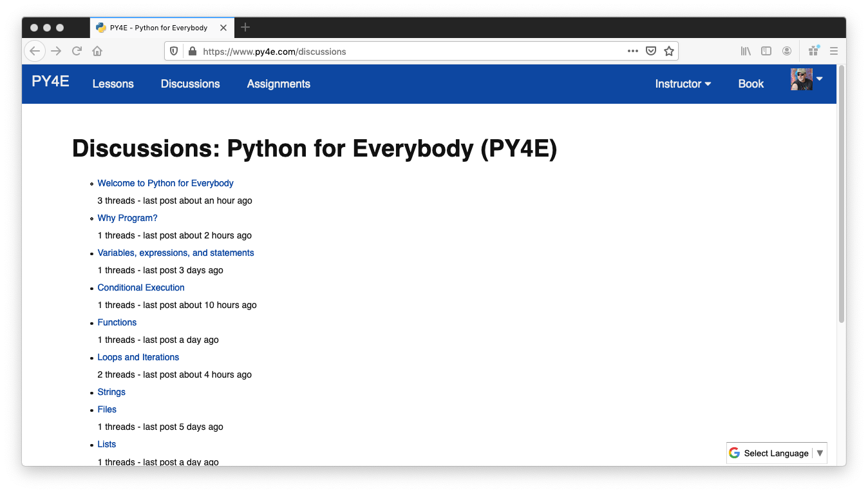Open a new browser tab with plus

pyautogui.click(x=245, y=27)
